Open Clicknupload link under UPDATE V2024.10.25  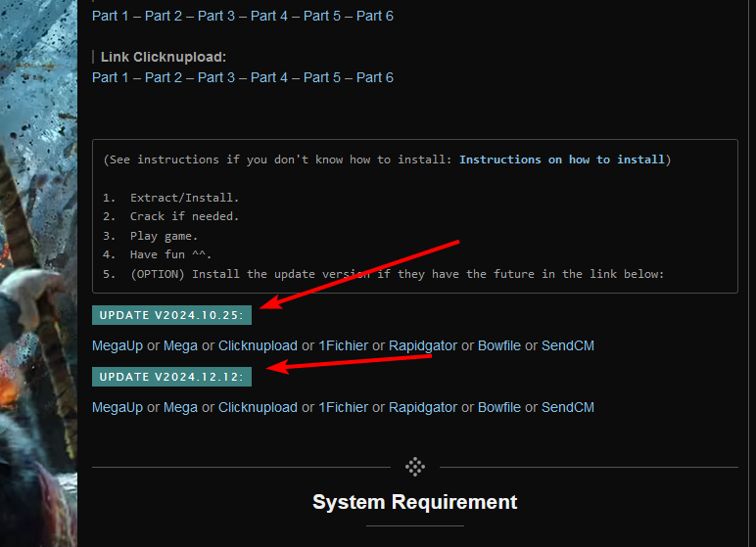[258, 346]
